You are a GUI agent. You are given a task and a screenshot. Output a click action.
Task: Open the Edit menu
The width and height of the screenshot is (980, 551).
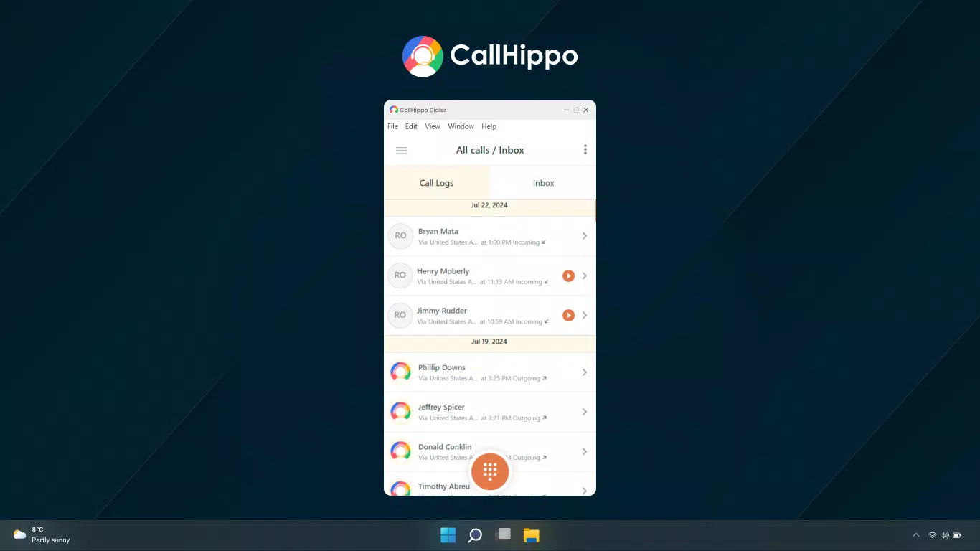411,126
